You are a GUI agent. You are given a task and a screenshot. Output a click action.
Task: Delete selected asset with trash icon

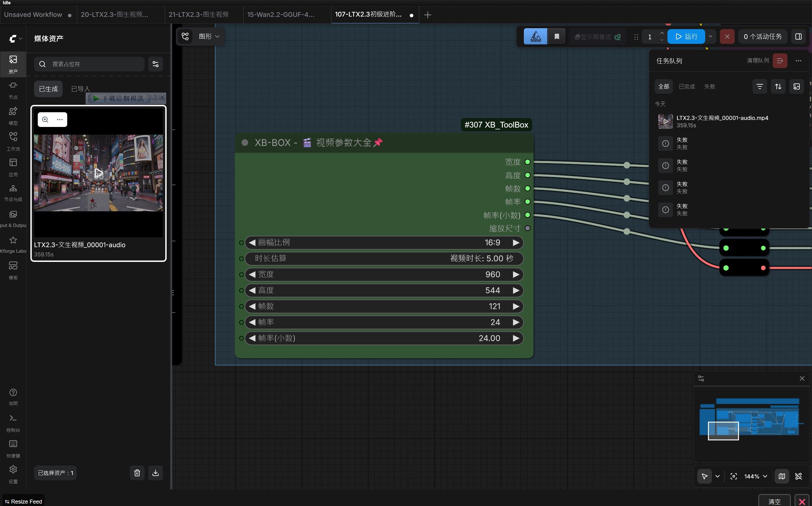(137, 473)
